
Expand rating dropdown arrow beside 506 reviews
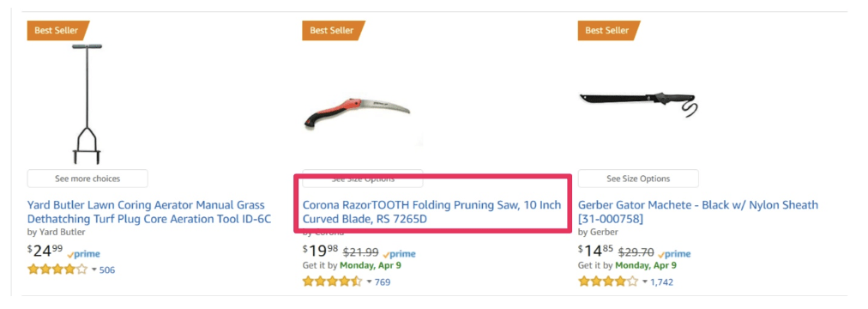93,270
